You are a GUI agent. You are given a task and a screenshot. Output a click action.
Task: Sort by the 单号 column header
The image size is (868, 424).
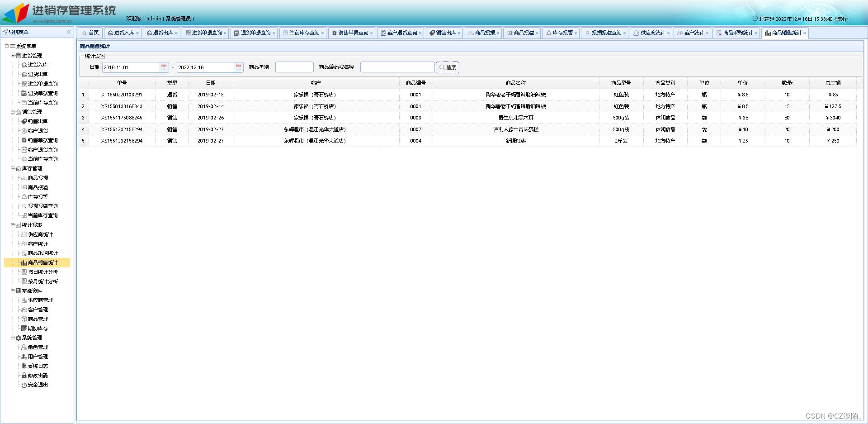coord(122,83)
